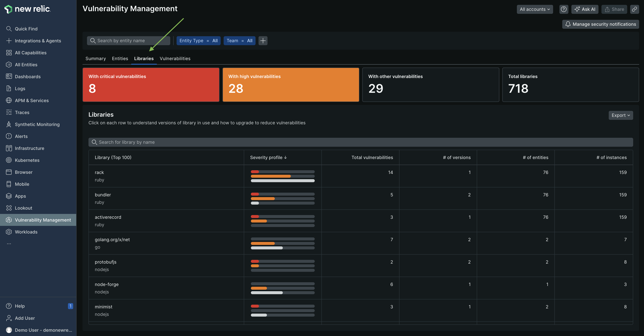
Task: Open Demo User account menu
Action: 39,330
